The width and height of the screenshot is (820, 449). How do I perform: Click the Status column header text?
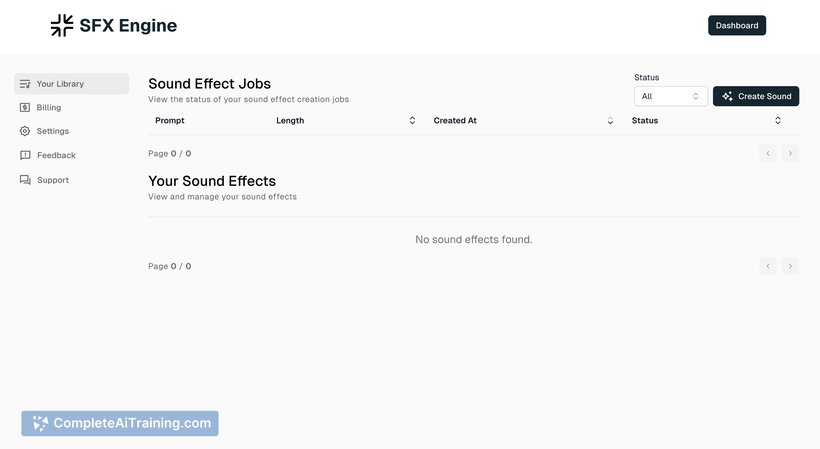[x=645, y=120]
